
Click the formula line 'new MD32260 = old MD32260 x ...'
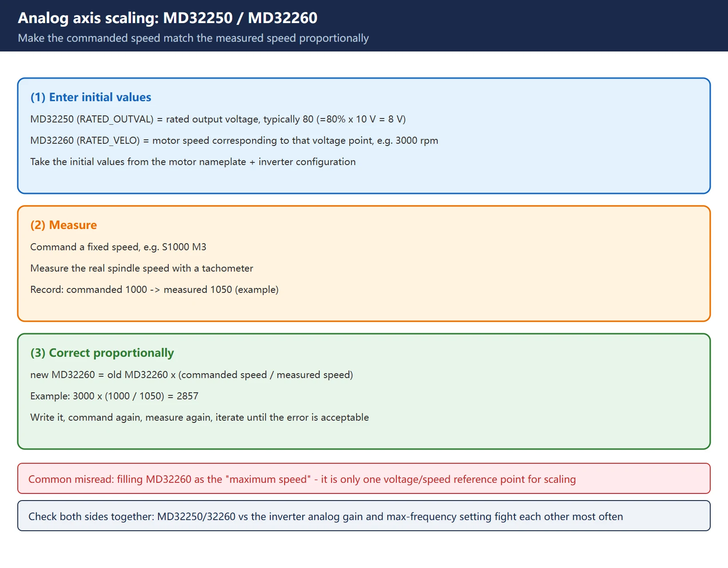click(191, 375)
